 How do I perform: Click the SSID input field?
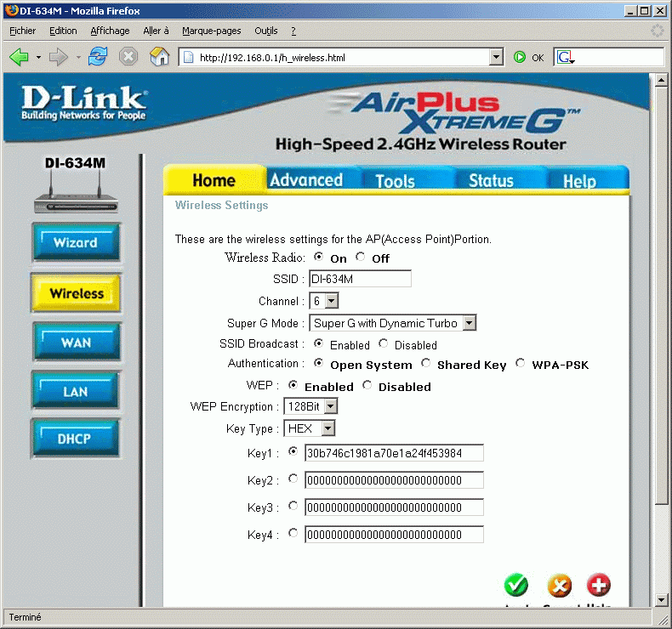(360, 279)
